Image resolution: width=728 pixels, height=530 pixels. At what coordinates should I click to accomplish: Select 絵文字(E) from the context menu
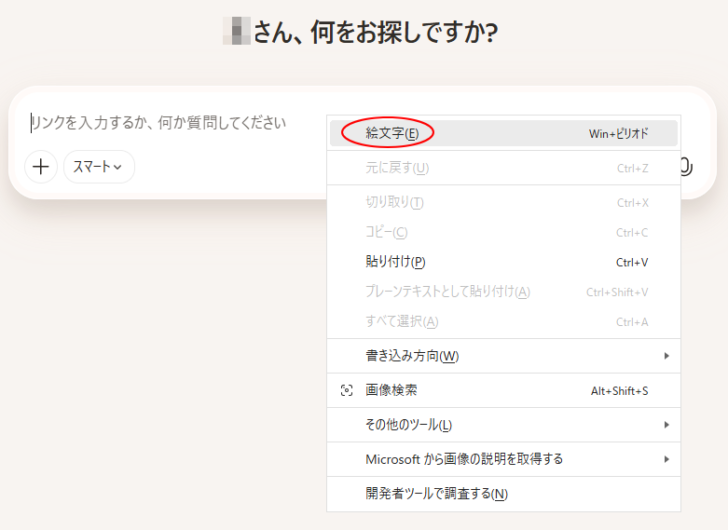[x=392, y=133]
